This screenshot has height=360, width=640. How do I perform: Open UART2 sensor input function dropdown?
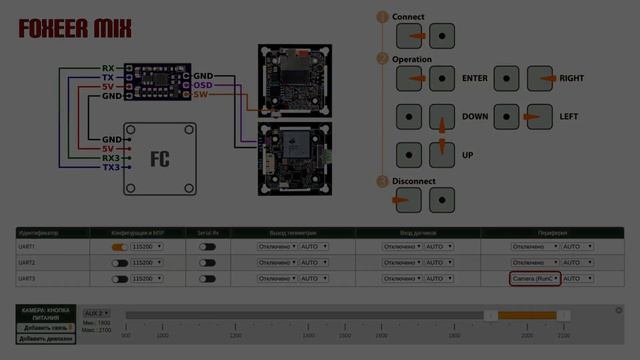[x=402, y=262]
